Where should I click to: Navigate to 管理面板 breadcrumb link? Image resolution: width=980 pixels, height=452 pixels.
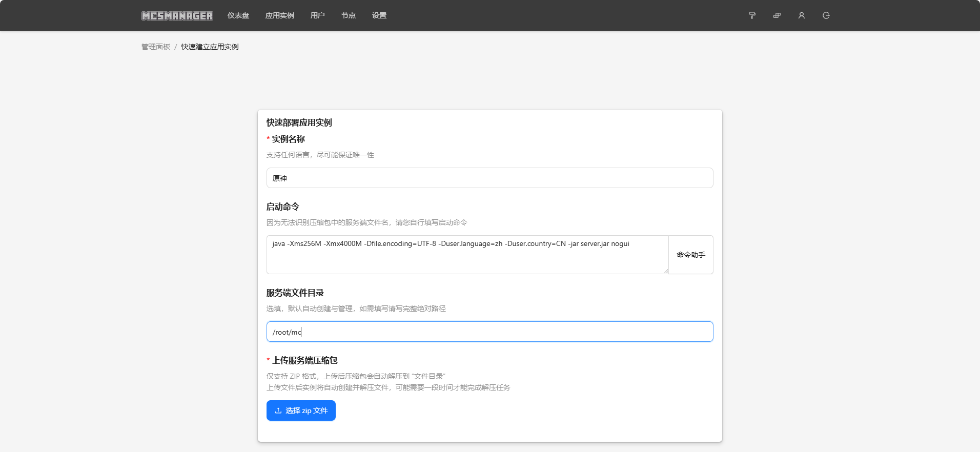[156, 47]
